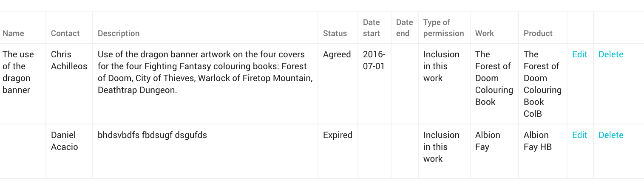
Task: Select the Date end column header
Action: coord(404,28)
